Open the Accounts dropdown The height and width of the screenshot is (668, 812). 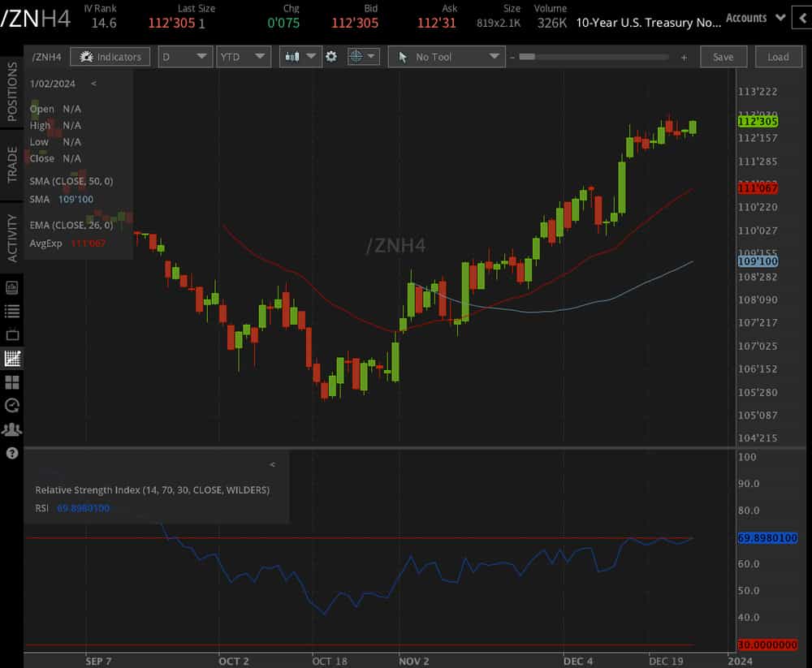click(755, 18)
